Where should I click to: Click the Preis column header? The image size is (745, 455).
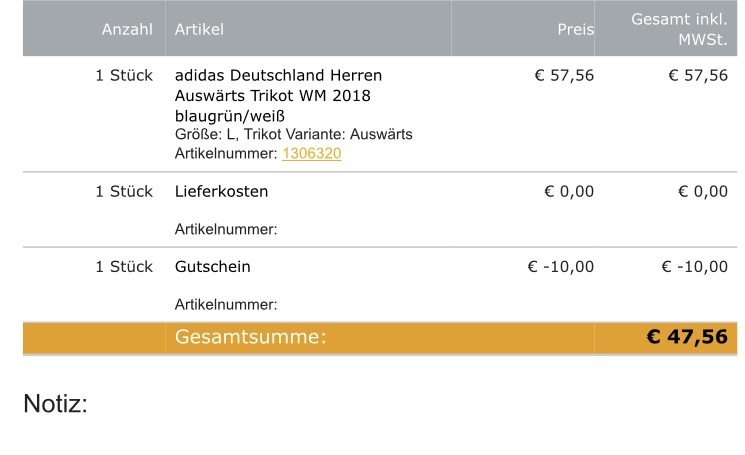[x=575, y=30]
